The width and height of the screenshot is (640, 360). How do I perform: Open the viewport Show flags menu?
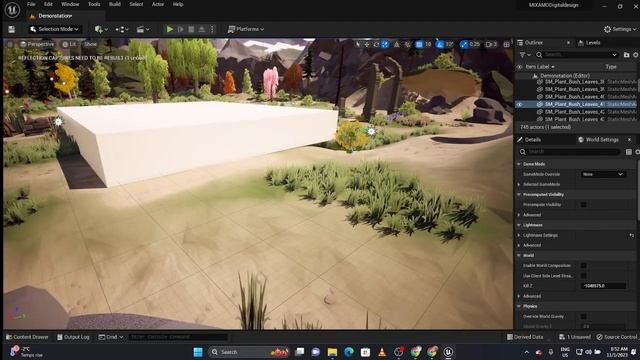coord(90,44)
